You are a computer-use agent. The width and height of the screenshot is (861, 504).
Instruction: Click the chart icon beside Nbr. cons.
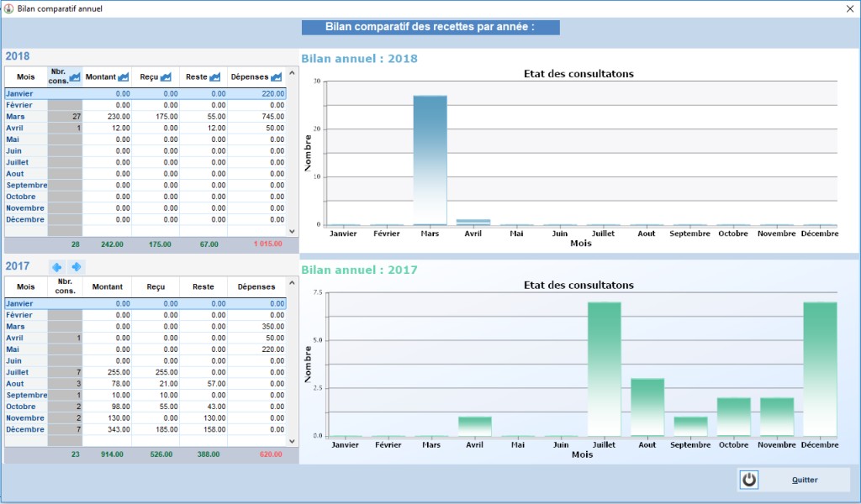pyautogui.click(x=75, y=76)
